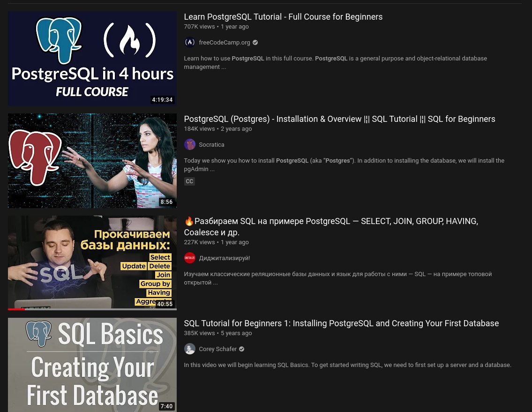Go to Диджитализируй! channel name

point(224,258)
